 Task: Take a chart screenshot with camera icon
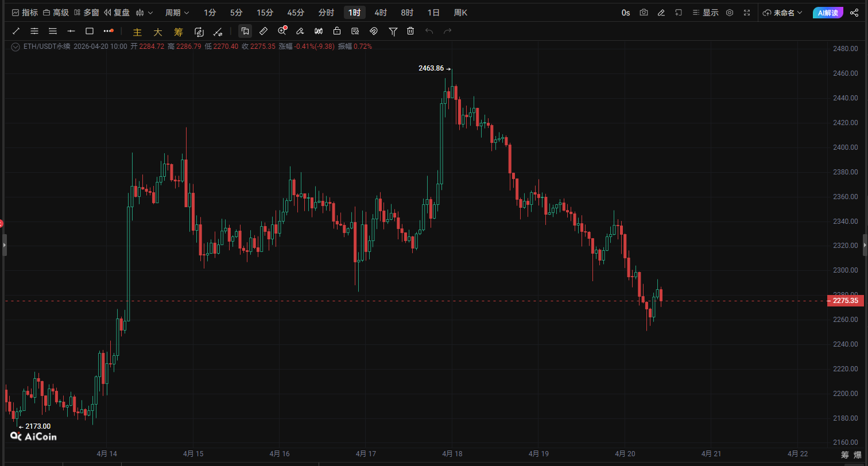click(x=644, y=13)
